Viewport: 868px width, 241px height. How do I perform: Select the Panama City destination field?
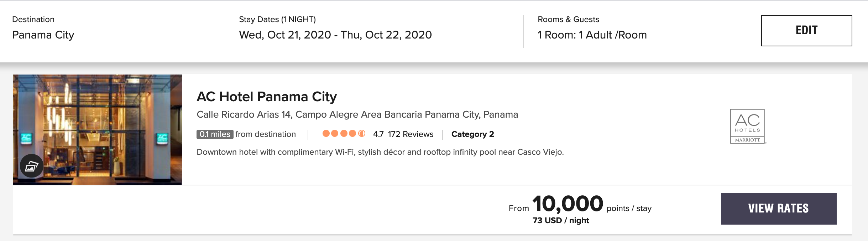pos(43,35)
